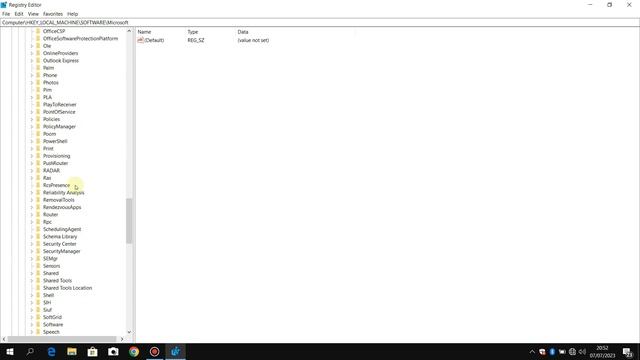Launch Microsoft Edge from the taskbar
This screenshot has width=640, height=360.
click(x=51, y=351)
